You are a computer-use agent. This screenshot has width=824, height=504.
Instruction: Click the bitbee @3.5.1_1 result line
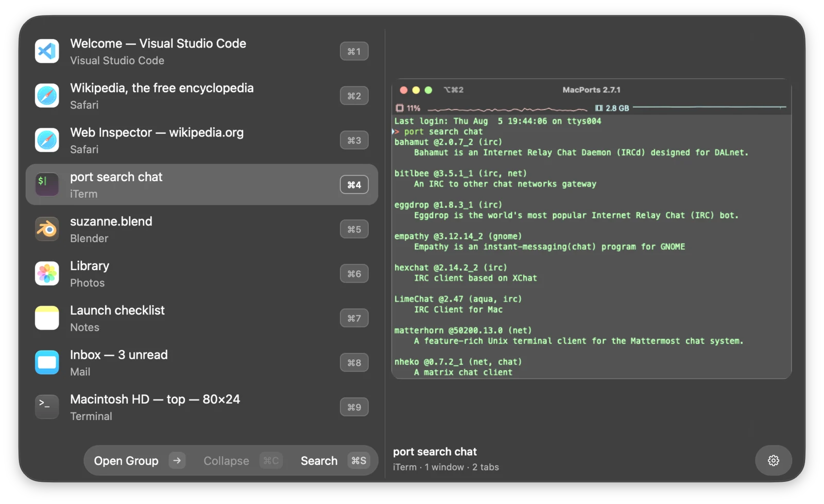460,173
